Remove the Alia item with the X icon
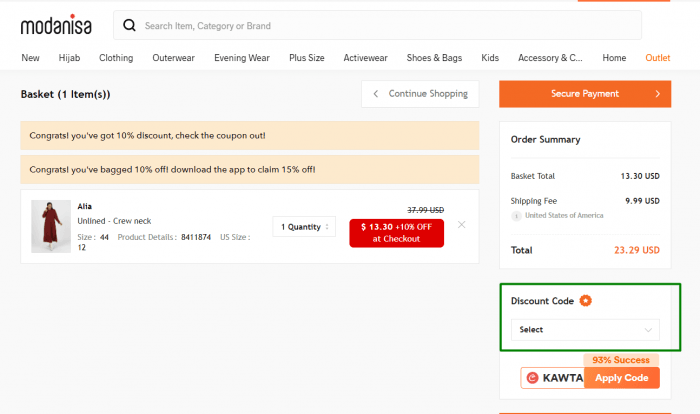This screenshot has width=700, height=414. coord(462,225)
